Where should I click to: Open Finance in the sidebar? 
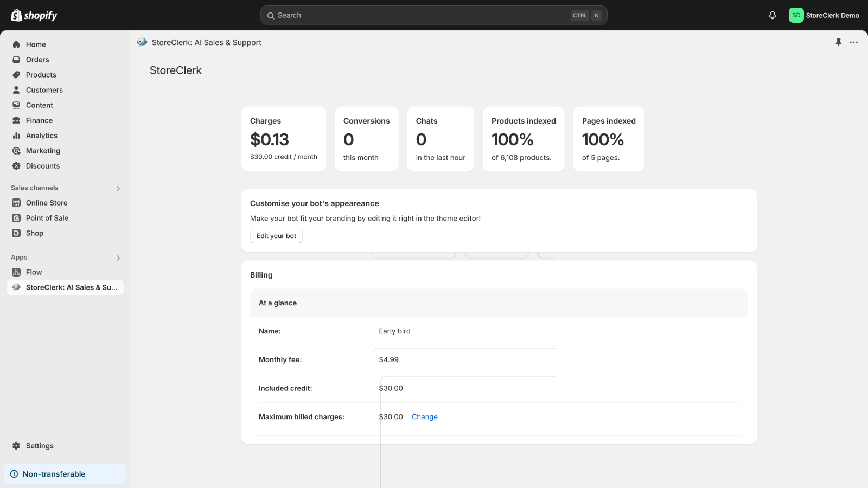pos(65,120)
